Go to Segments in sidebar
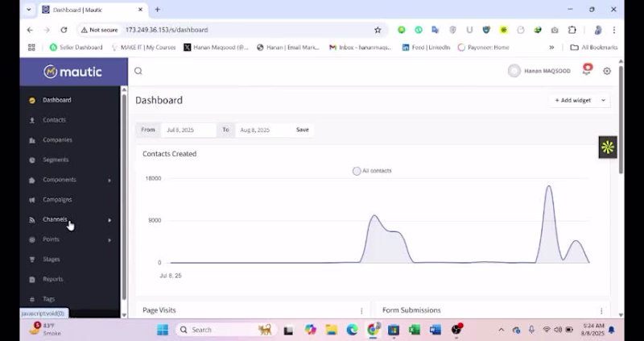Image resolution: width=644 pixels, height=341 pixels. (56, 160)
